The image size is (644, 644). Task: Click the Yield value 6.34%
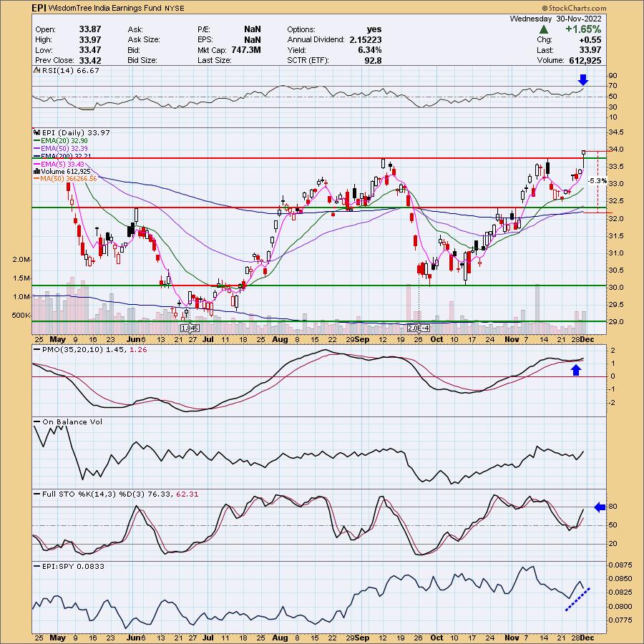click(x=370, y=49)
